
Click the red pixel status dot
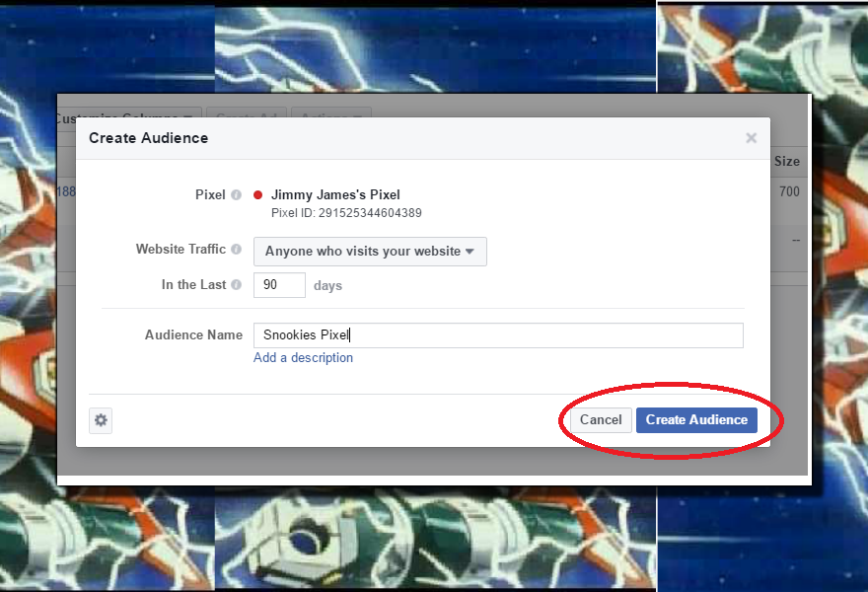coord(258,195)
